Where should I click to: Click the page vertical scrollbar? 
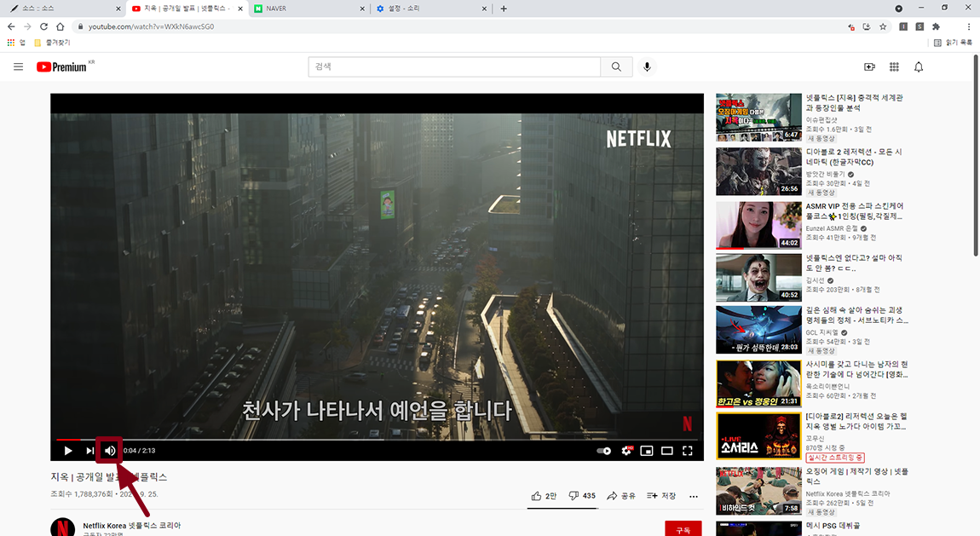point(976,156)
